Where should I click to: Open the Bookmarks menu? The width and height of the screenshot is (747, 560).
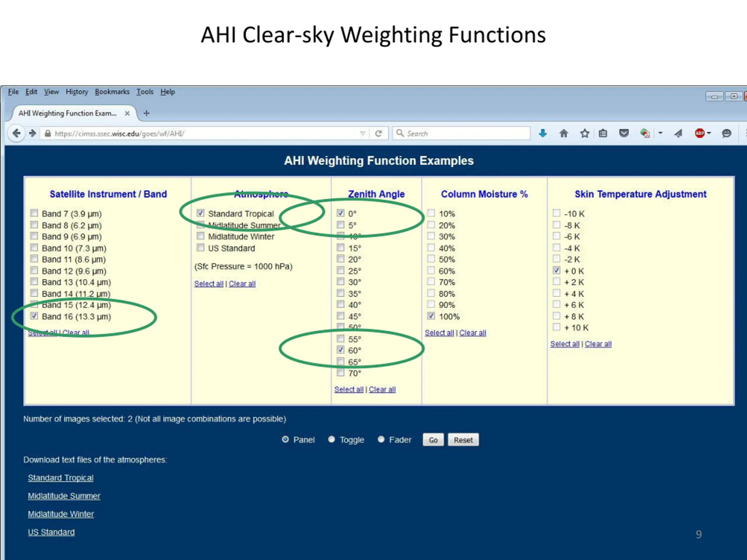pos(112,92)
